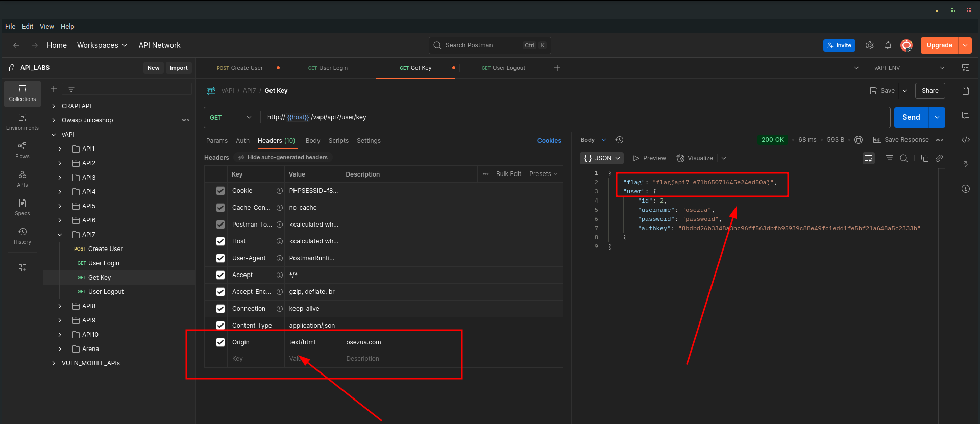This screenshot has height=424, width=980.
Task: Click the configure sidebar grid icon
Action: 22,268
